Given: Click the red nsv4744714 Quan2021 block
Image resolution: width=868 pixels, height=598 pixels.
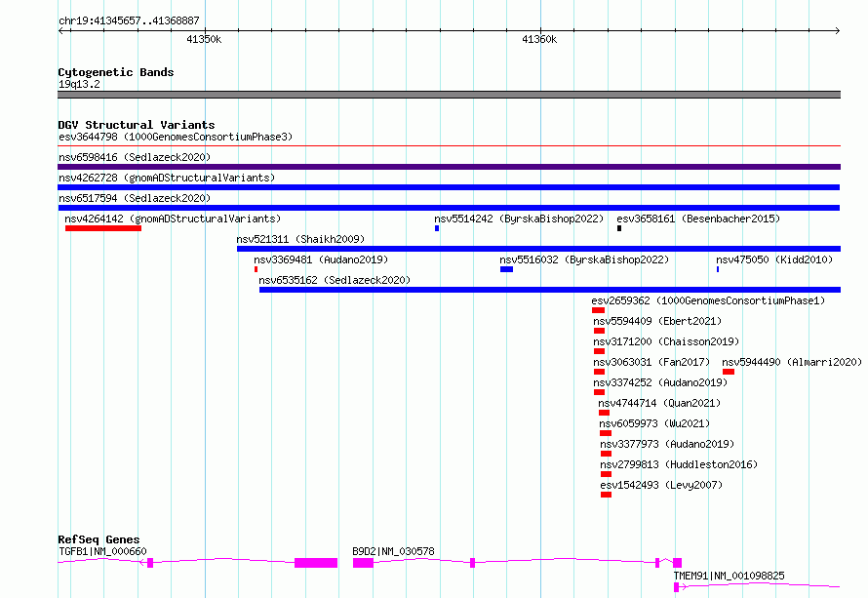Looking at the screenshot, I should pyautogui.click(x=604, y=413).
